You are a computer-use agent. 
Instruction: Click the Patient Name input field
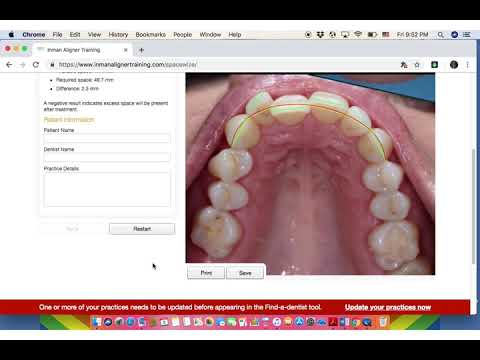pyautogui.click(x=107, y=139)
